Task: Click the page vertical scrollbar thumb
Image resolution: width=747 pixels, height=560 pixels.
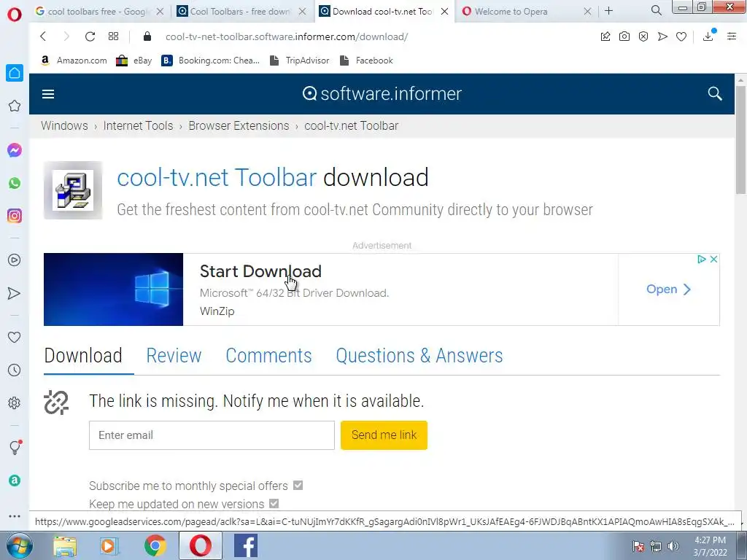Action: click(x=740, y=141)
